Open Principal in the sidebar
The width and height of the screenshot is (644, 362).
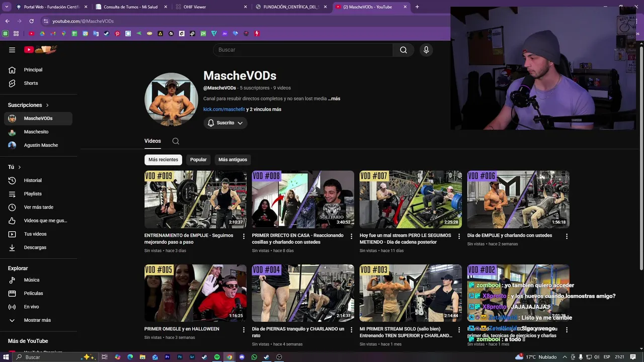(x=38, y=70)
